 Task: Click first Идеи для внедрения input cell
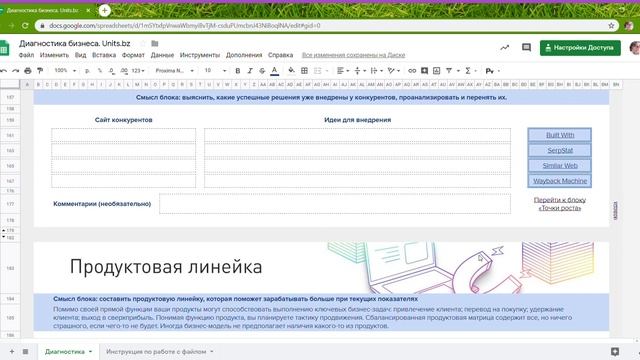[357, 135]
